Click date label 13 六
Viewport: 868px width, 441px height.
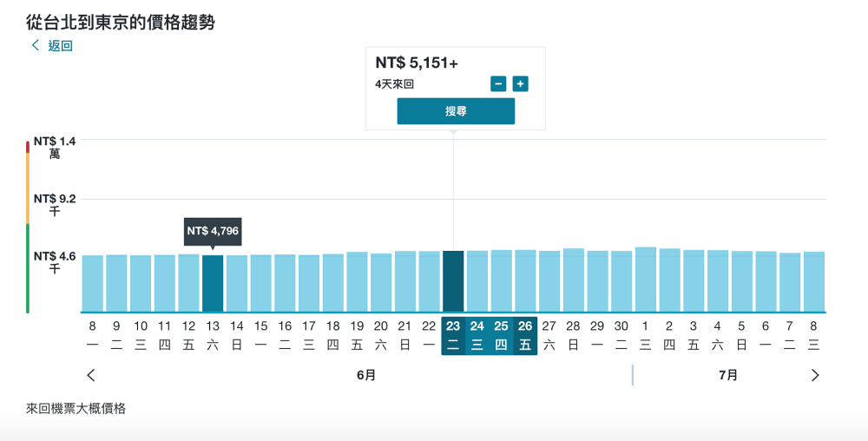[213, 336]
